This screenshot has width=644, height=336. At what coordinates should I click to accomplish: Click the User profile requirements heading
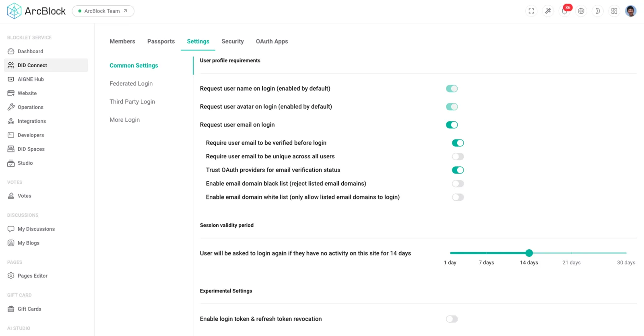[x=230, y=60]
